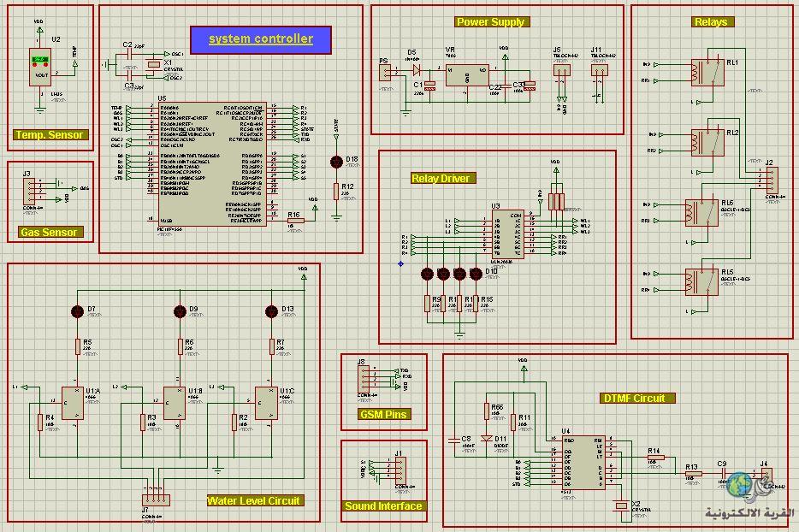This screenshot has width=799, height=532.
Task: Select resistor R12 below D18
Action: point(336,191)
